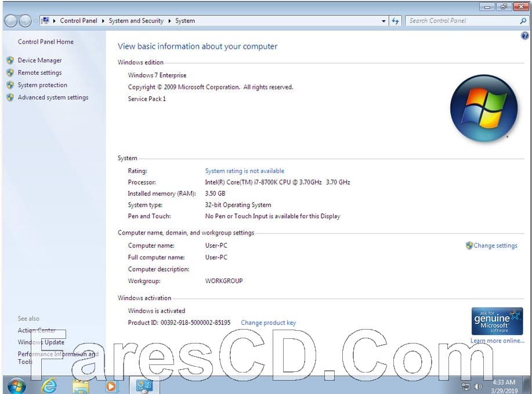Click the Forward navigation arrow button

coord(25,21)
